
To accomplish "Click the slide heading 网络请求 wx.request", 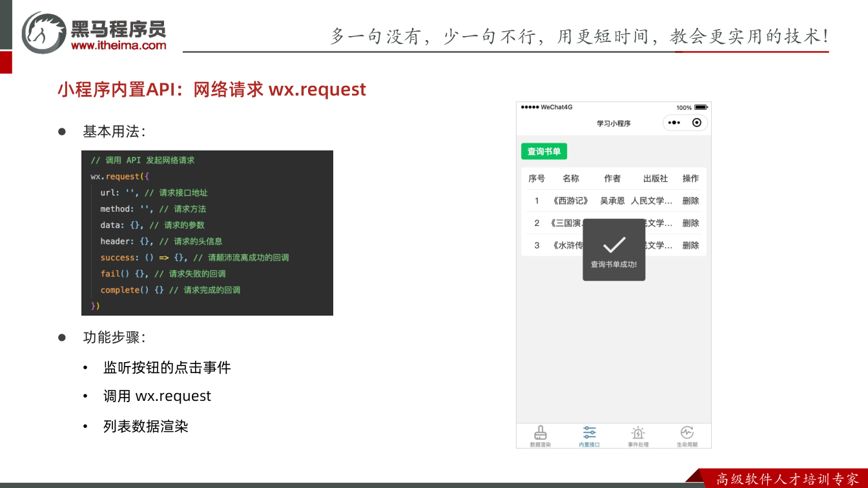I will pos(212,89).
